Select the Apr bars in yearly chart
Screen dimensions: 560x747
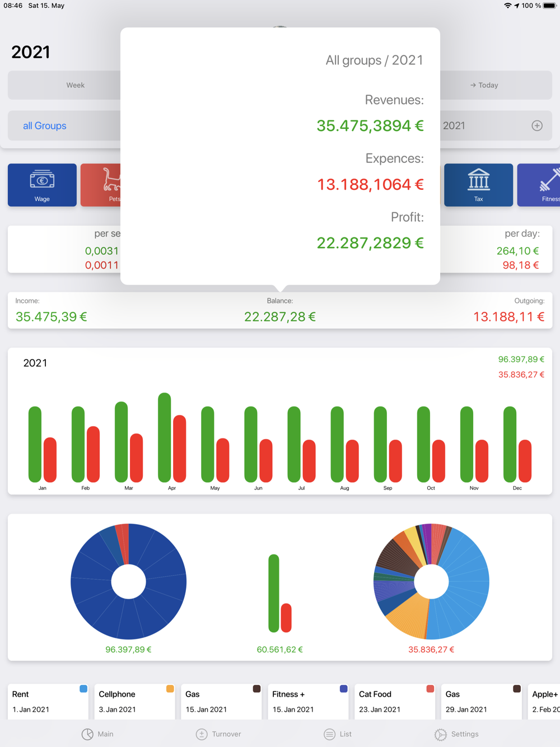172,437
